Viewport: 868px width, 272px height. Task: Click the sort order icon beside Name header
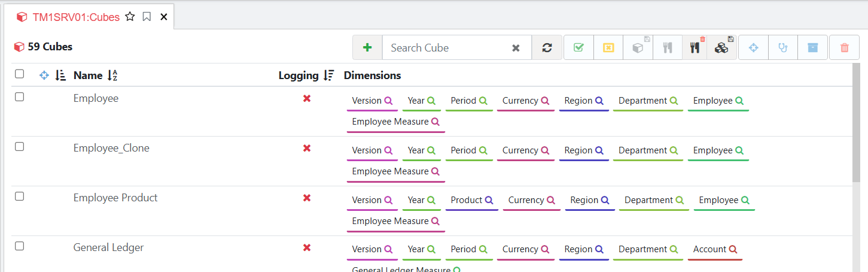(60, 75)
